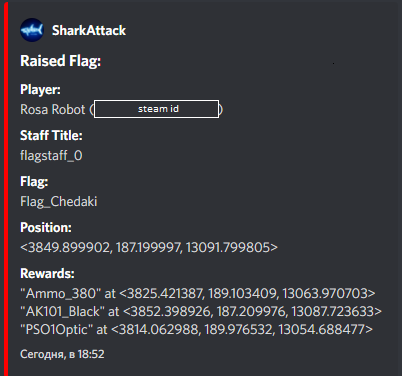Click the red embed color bar

pyautogui.click(x=6, y=188)
